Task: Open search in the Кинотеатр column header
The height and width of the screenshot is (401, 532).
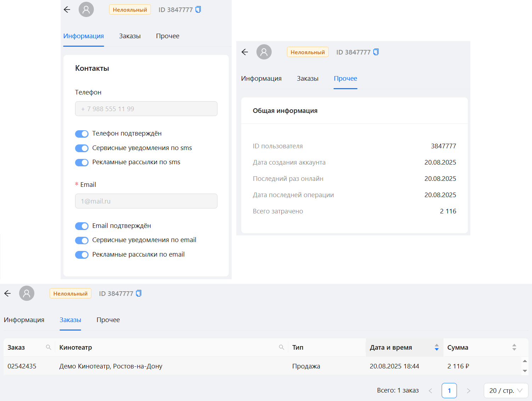Action: (x=282, y=348)
